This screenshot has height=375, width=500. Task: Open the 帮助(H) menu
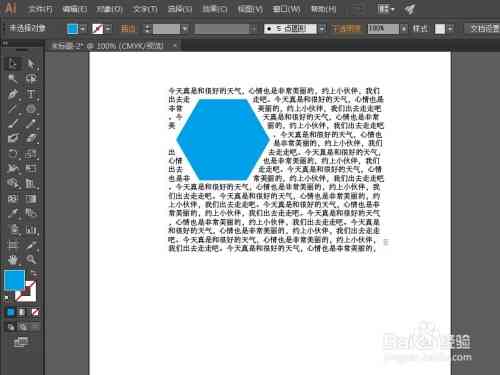coord(323,9)
